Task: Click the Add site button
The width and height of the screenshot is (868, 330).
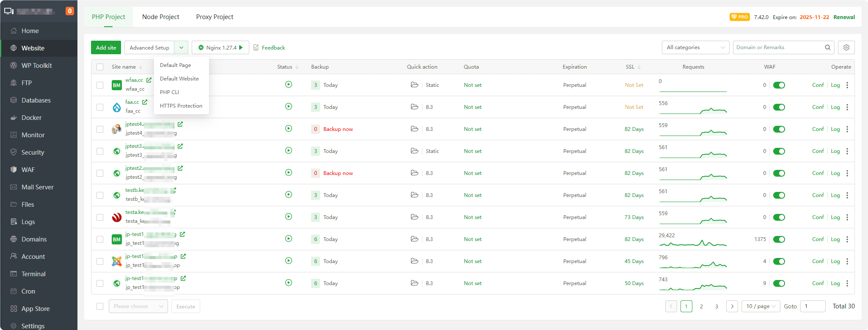Action: pos(106,47)
